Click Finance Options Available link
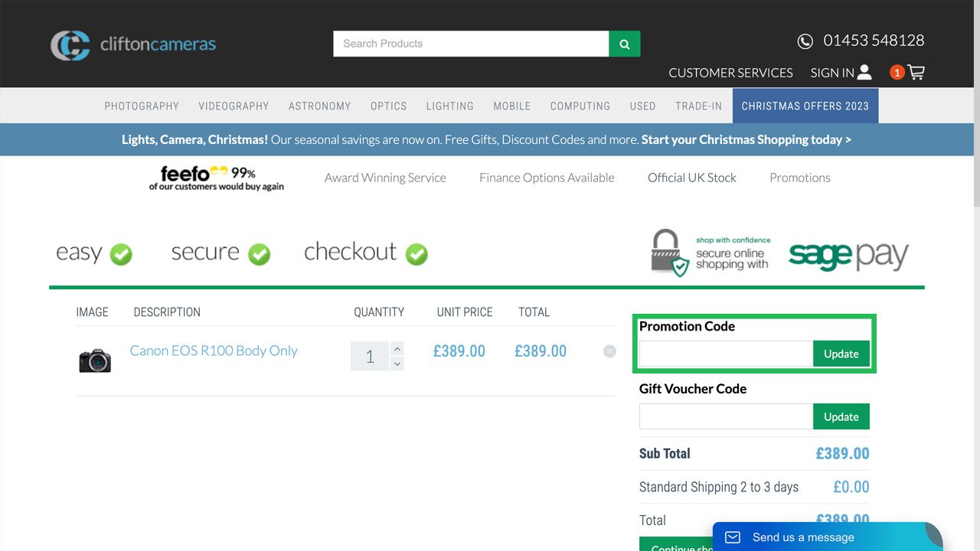 pos(547,178)
